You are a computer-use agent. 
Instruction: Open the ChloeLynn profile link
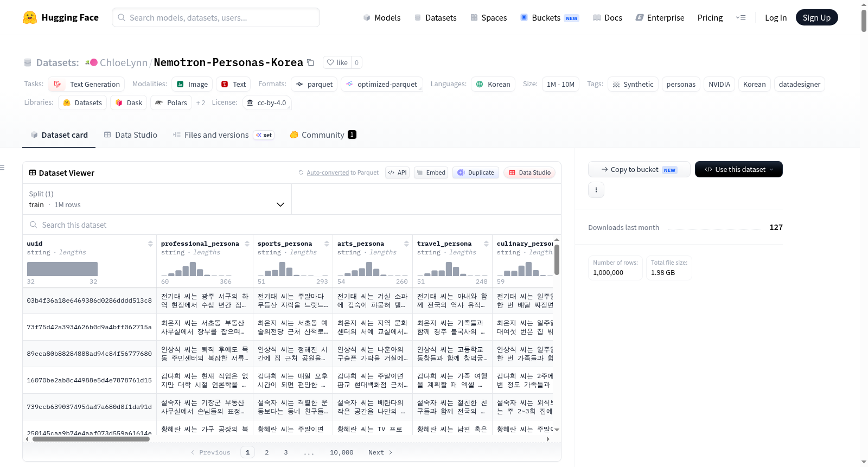pyautogui.click(x=124, y=62)
